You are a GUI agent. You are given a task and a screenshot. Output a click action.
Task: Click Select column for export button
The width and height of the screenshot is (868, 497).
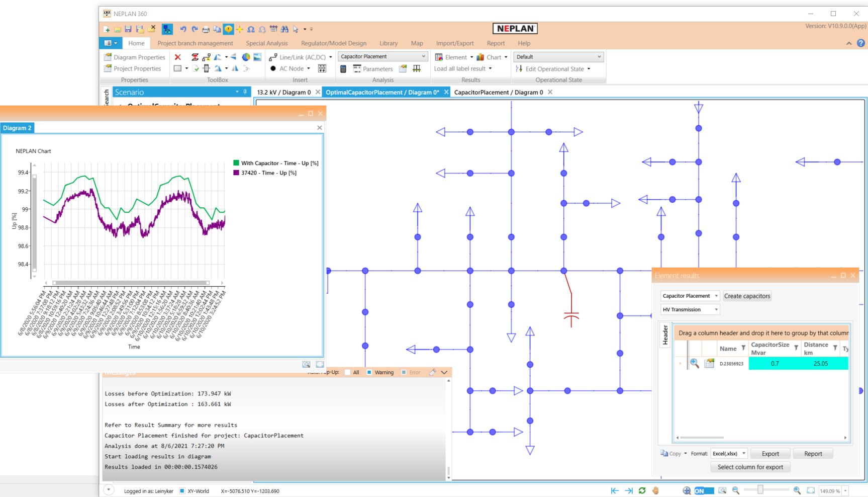pos(750,467)
